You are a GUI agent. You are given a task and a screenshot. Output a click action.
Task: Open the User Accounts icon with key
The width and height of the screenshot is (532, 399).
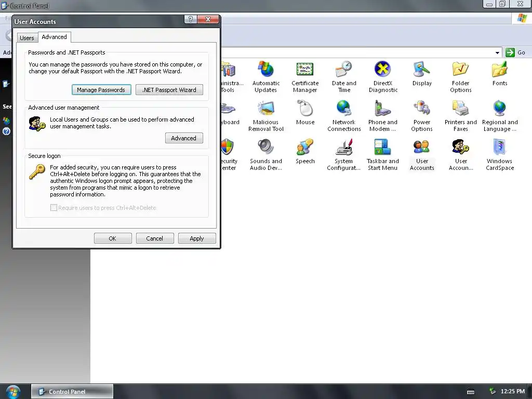pos(460,155)
